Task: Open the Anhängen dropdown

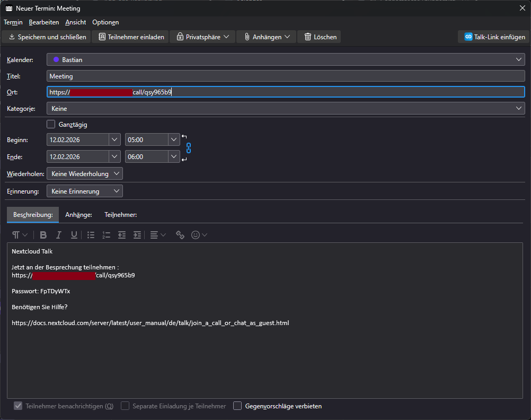Action: coord(267,37)
